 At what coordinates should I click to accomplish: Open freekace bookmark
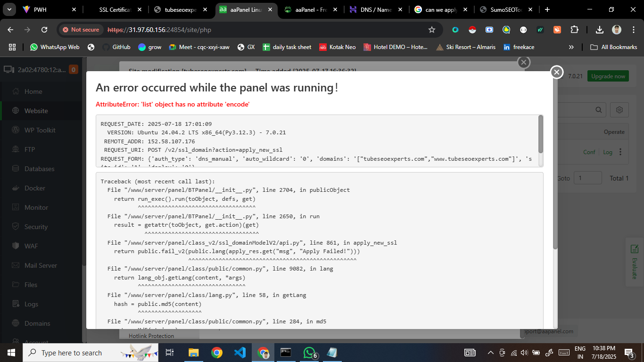click(x=519, y=47)
